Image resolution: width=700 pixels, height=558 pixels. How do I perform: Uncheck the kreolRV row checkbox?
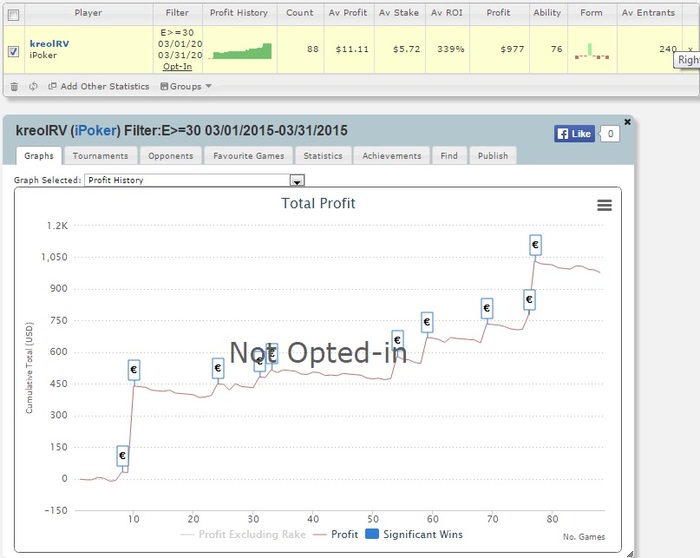click(13, 51)
